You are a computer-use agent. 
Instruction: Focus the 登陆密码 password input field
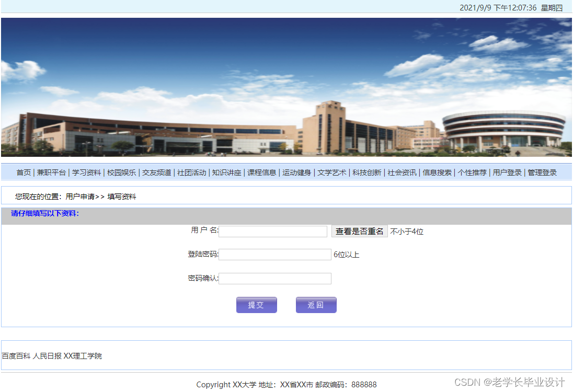(274, 255)
